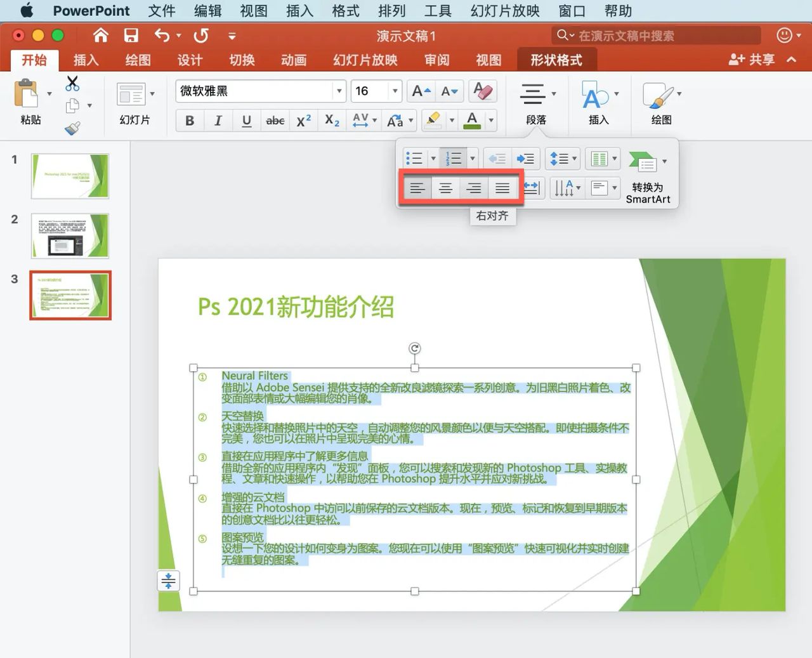The width and height of the screenshot is (812, 658).
Task: Copy selection with copy icon
Action: point(73,105)
